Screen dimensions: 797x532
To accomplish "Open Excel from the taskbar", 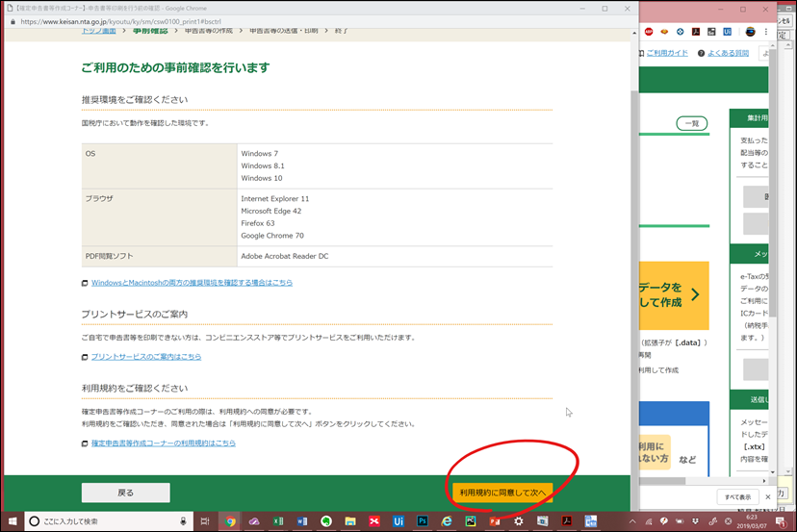I will click(x=278, y=520).
